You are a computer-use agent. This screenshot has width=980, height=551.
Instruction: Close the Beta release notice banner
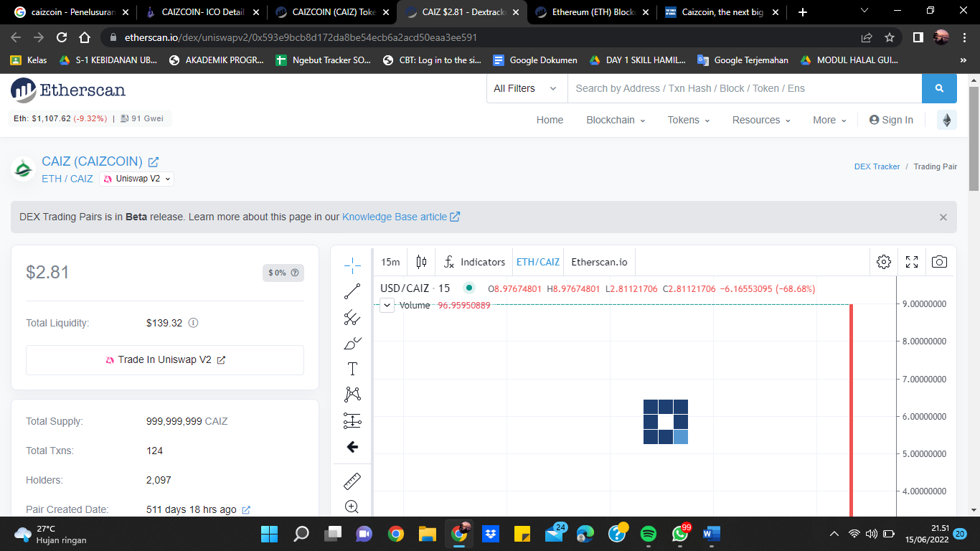(943, 217)
